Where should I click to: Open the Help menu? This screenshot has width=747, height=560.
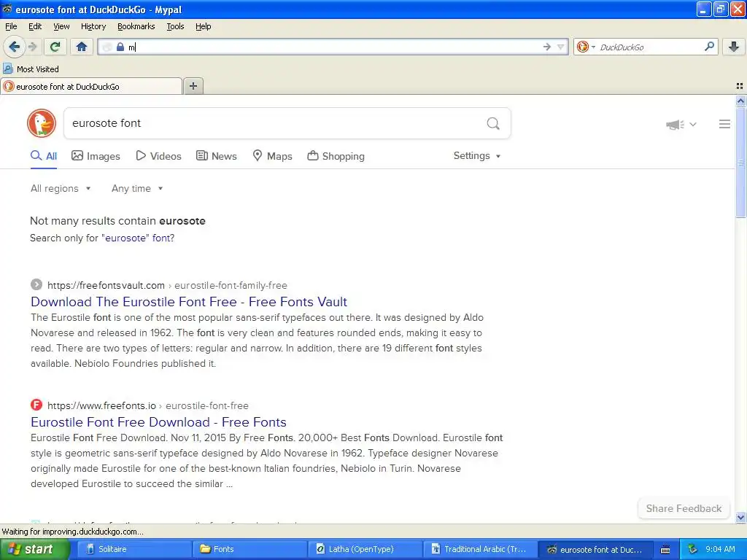pyautogui.click(x=203, y=26)
